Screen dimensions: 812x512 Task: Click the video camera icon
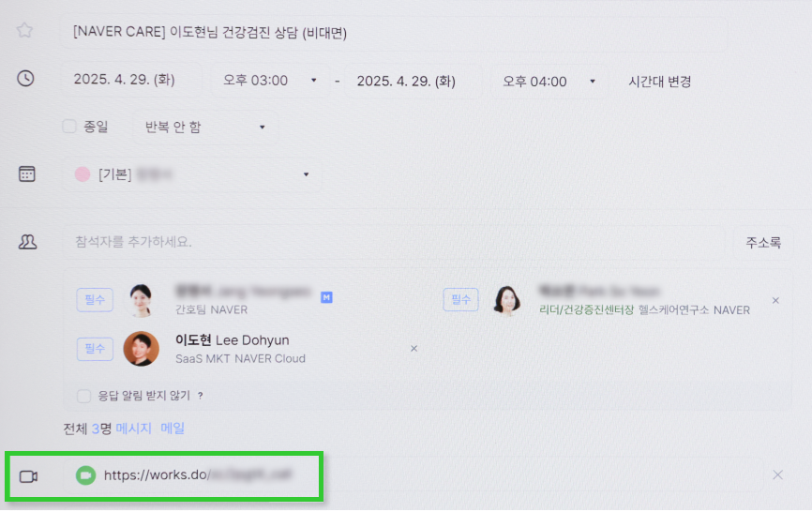pos(28,476)
